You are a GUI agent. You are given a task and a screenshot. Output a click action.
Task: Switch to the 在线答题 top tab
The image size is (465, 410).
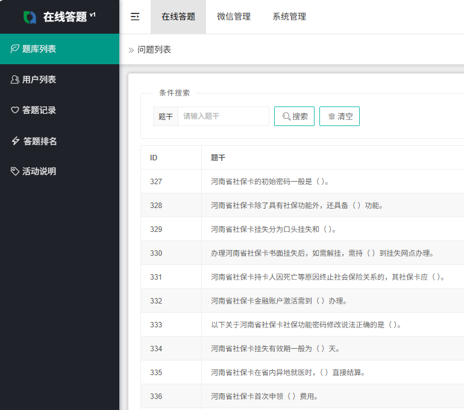pyautogui.click(x=178, y=17)
